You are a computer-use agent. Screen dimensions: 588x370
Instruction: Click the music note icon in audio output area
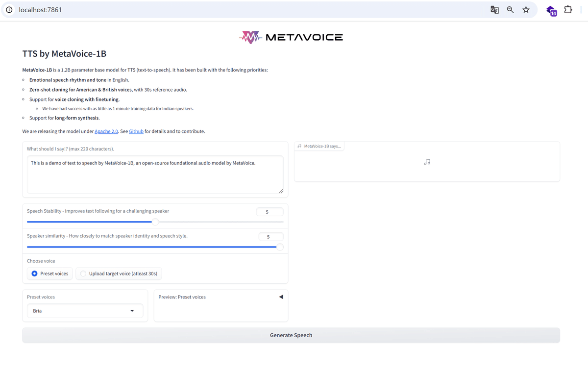point(427,161)
